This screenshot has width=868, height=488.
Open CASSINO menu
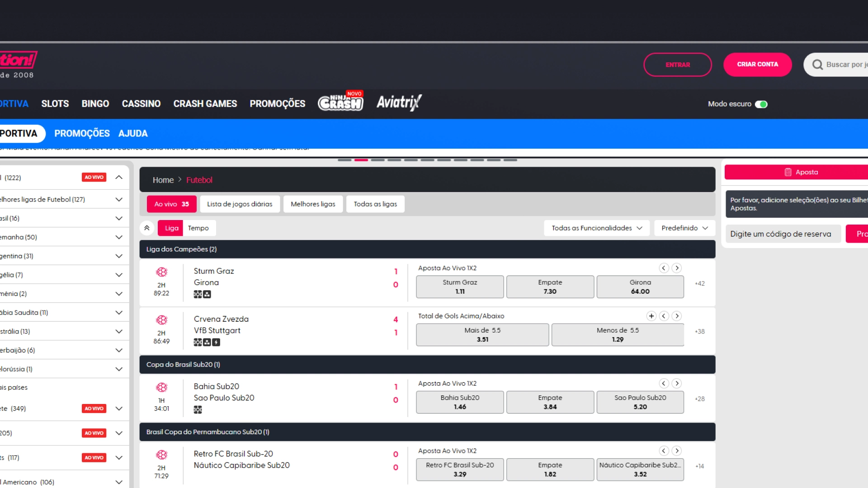(141, 103)
